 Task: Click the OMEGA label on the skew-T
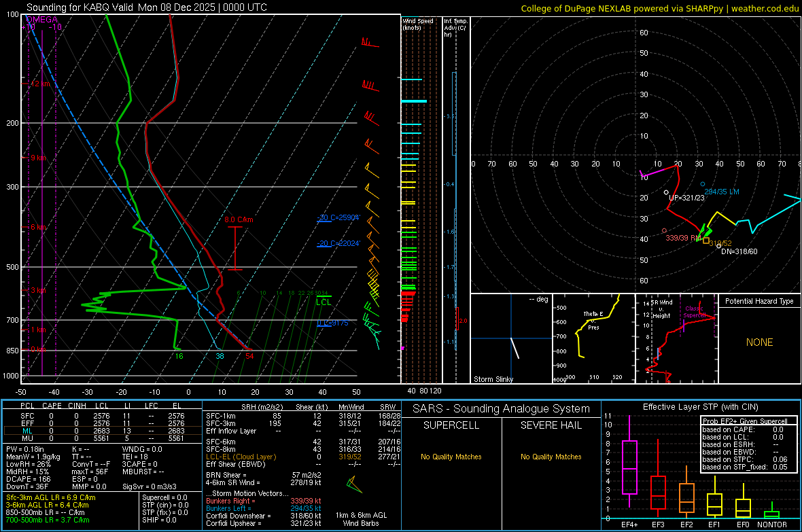click(42, 20)
